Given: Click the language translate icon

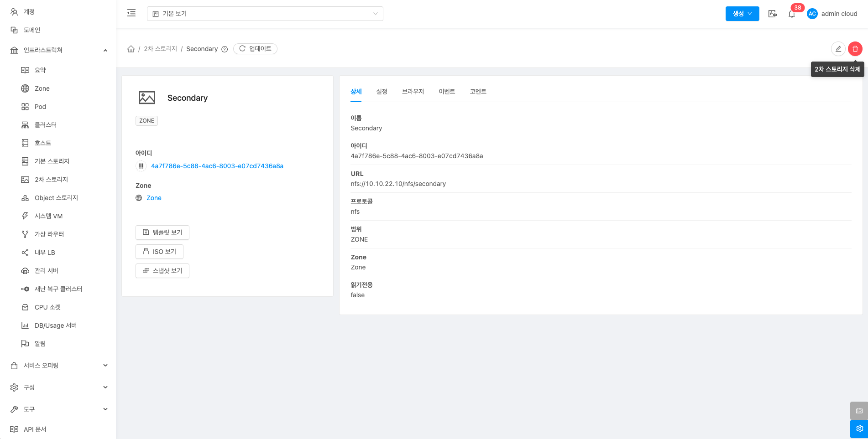Looking at the screenshot, I should (x=772, y=14).
